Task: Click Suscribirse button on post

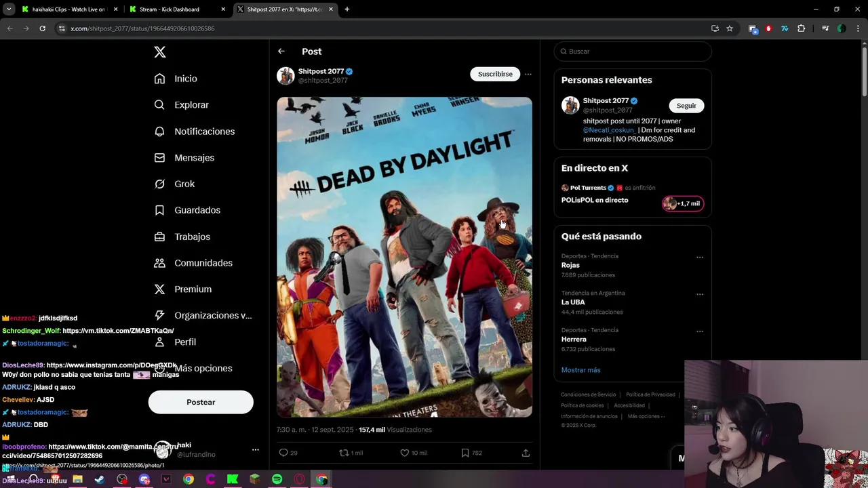Action: tap(495, 74)
